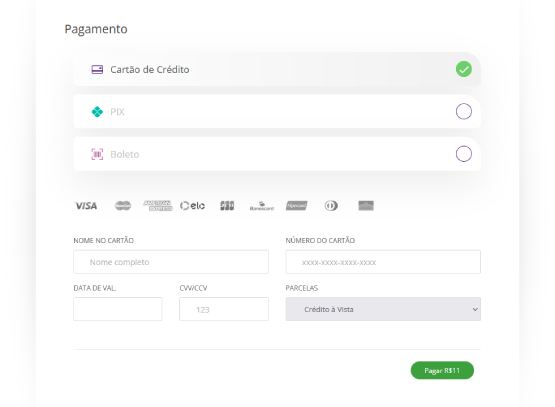Click the Hipercard brand logo
This screenshot has width=555, height=407.
click(x=297, y=206)
